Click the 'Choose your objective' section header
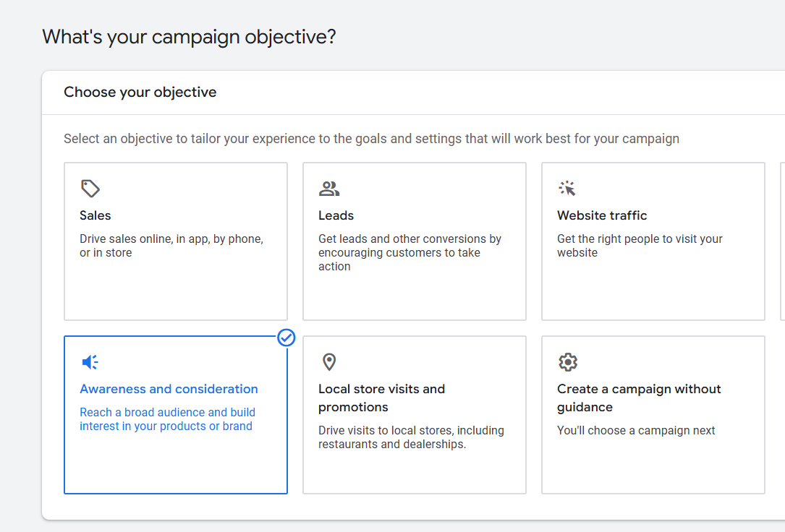This screenshot has width=785, height=532. (x=140, y=93)
